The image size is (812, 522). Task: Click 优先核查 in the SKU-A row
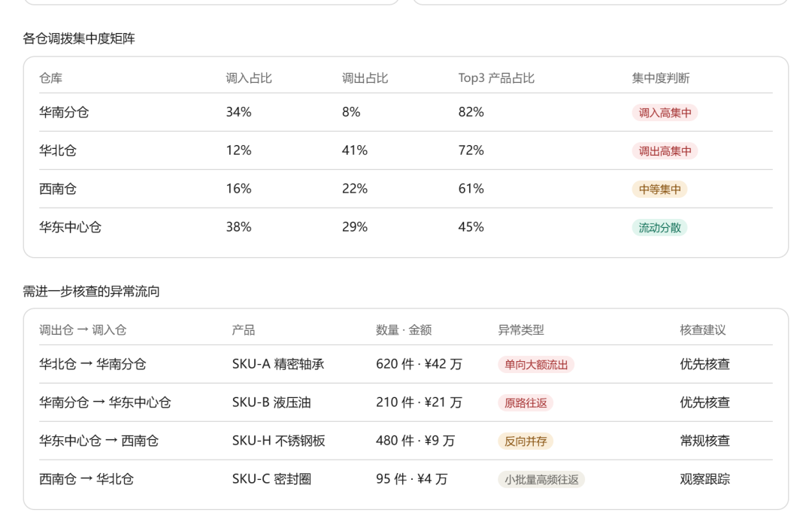tap(704, 365)
